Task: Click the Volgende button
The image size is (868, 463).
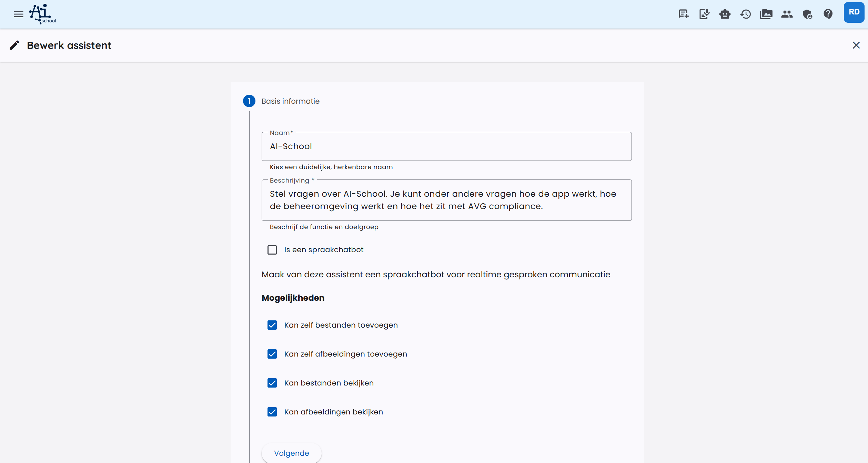Action: pyautogui.click(x=291, y=453)
